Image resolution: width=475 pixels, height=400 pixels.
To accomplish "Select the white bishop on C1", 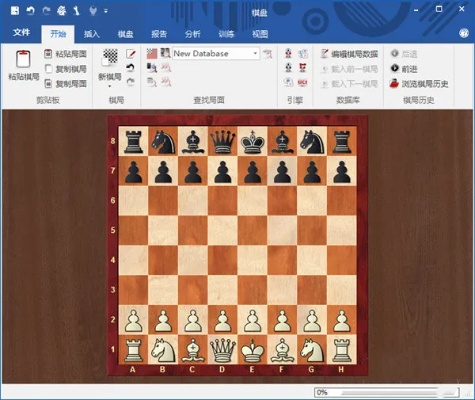I will 193,350.
